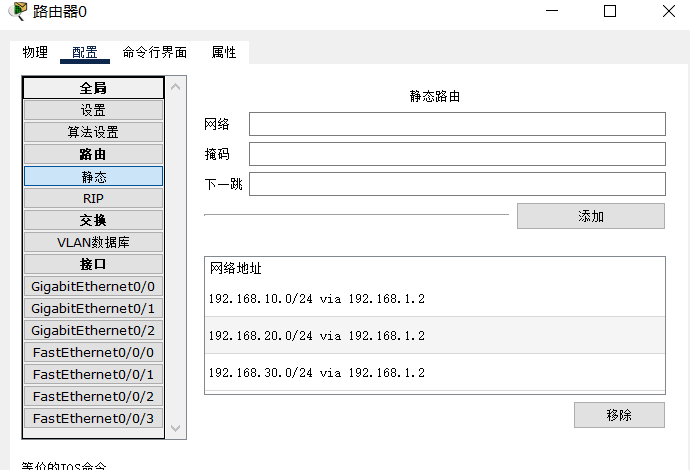The width and height of the screenshot is (690, 470).
Task: Select RIP routing option
Action: (93, 198)
